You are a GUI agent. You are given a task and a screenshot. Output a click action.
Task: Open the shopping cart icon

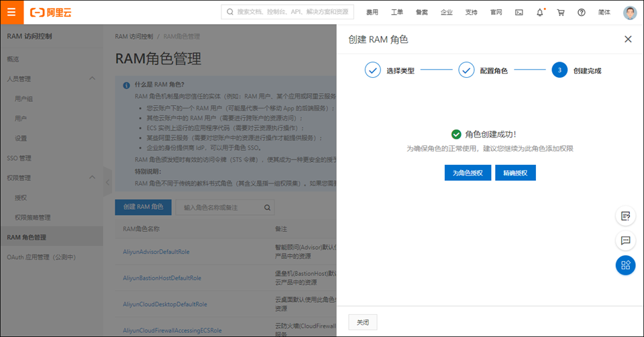[x=561, y=12]
